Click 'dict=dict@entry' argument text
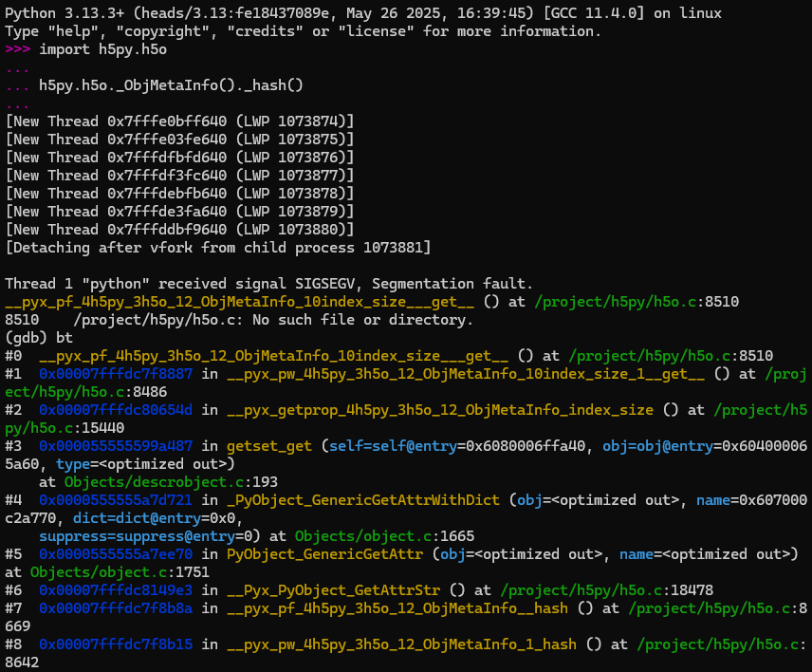Screen dimensions: 812x672 point(137,518)
